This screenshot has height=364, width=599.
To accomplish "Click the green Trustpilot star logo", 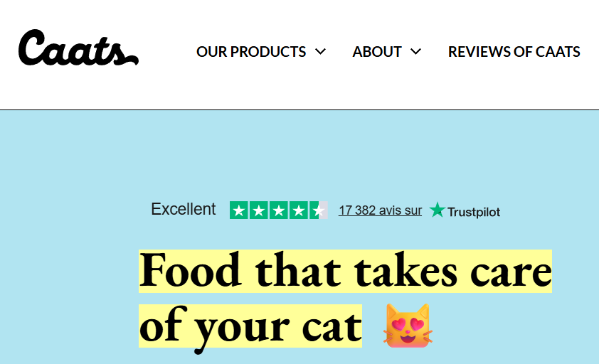I will [x=437, y=210].
